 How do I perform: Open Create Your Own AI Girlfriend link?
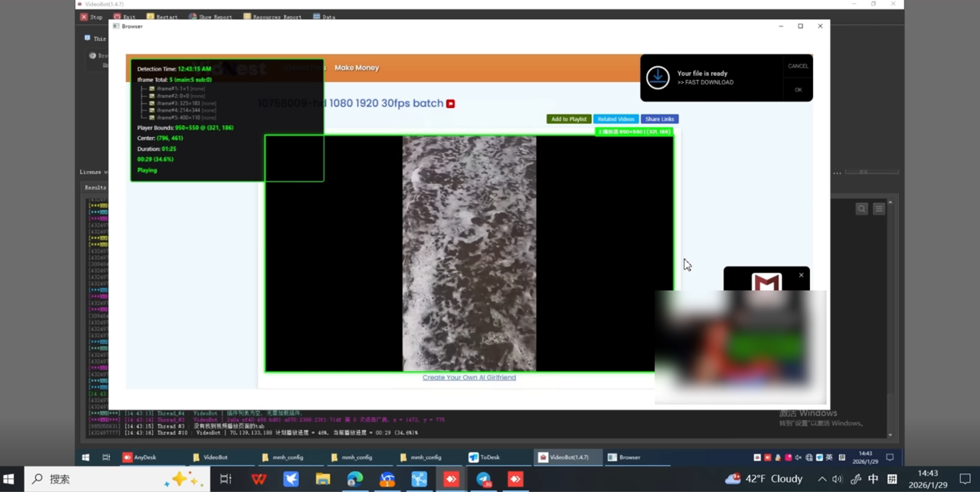click(469, 377)
